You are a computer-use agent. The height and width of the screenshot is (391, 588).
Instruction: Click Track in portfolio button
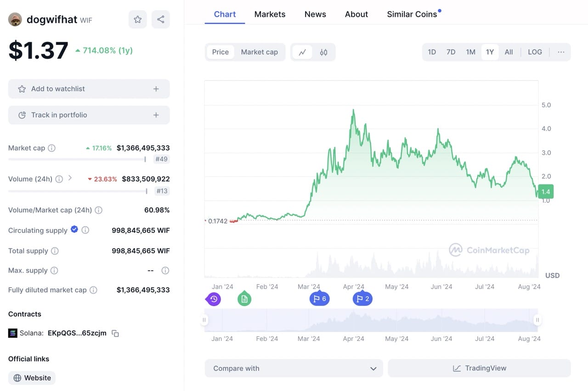[x=89, y=115]
